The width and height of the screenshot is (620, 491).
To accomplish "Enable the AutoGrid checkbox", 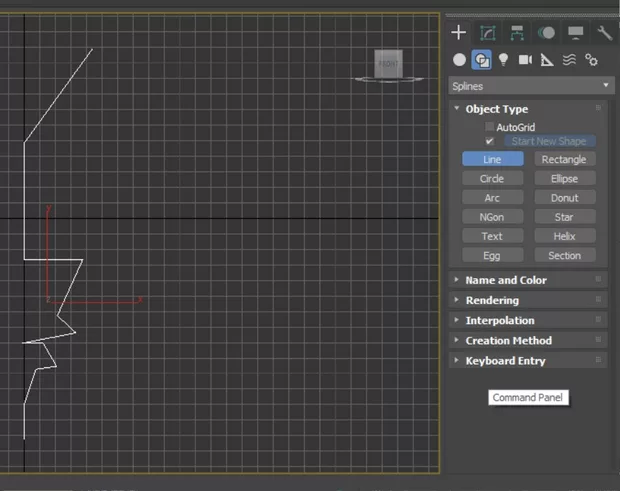I will [x=490, y=127].
